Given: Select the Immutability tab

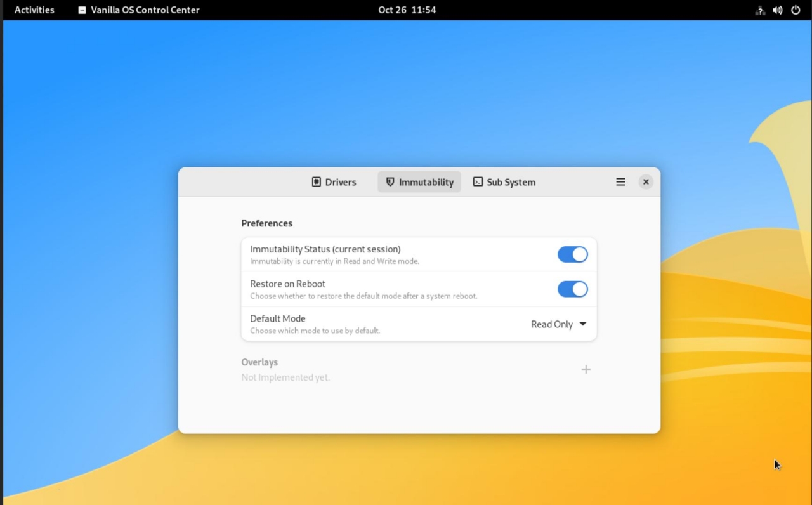Looking at the screenshot, I should pos(419,181).
